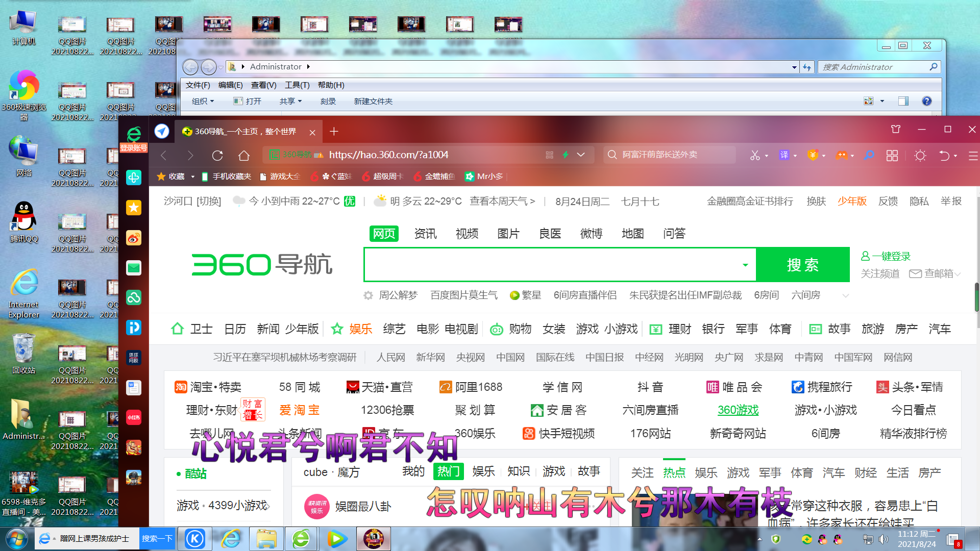Screen dimensions: 980x551
Task: Open 抖音 site link
Action: point(650,387)
